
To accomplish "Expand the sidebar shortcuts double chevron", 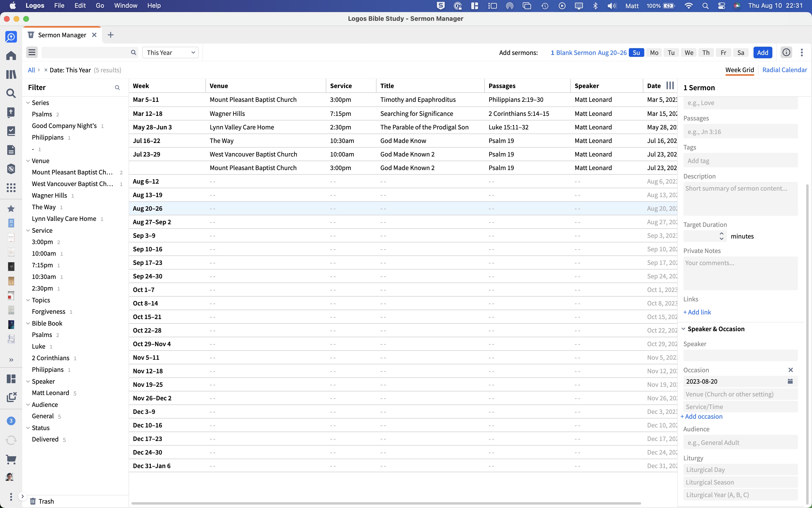I will pos(11,360).
